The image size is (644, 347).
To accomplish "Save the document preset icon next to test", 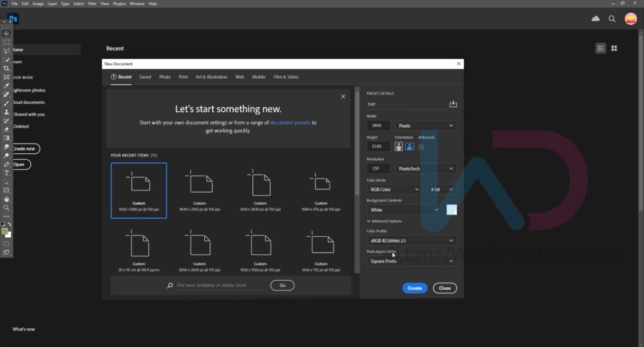I will click(453, 104).
